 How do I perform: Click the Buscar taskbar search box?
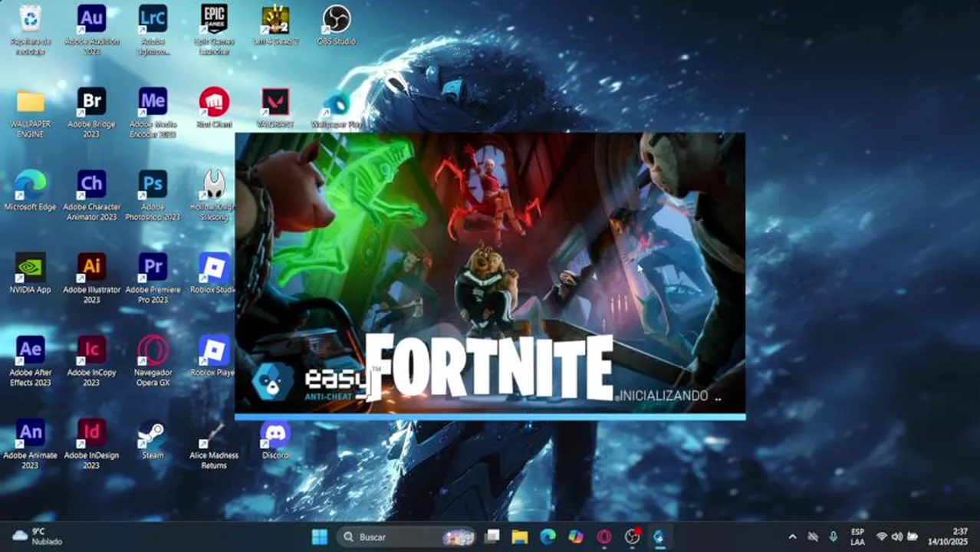(408, 537)
